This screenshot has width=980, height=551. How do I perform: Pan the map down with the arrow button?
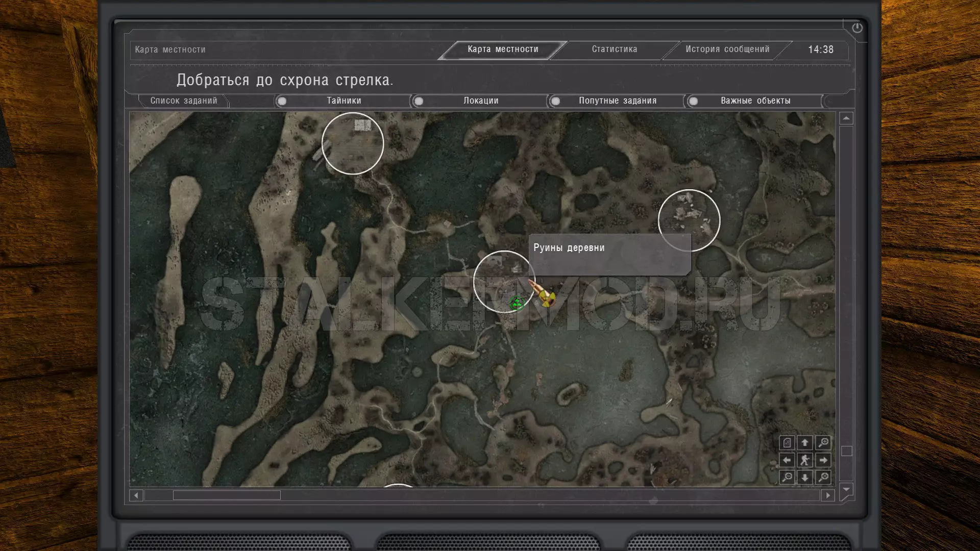click(x=805, y=478)
